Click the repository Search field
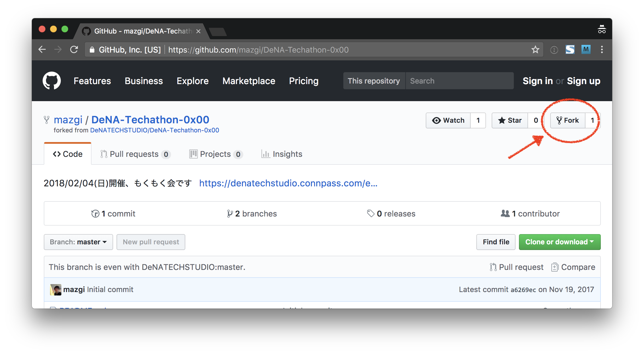This screenshot has width=644, height=354. pos(459,81)
